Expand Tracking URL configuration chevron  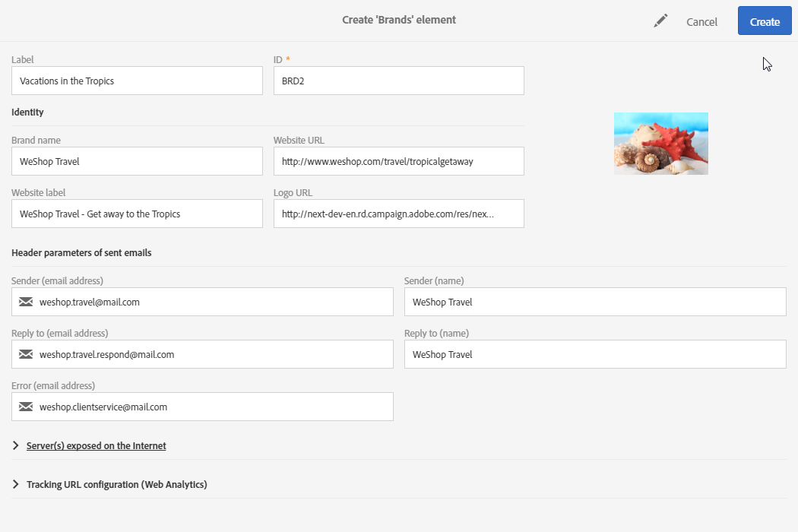tap(16, 484)
